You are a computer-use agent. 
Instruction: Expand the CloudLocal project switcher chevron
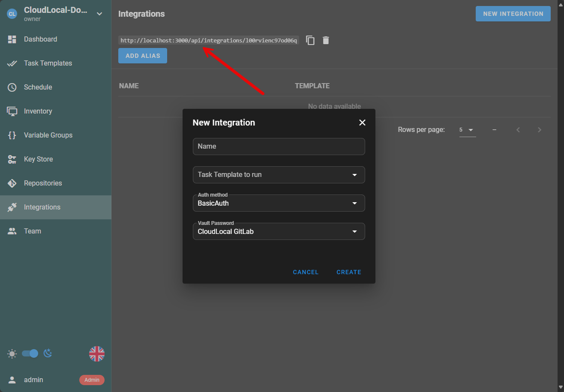pyautogui.click(x=99, y=14)
